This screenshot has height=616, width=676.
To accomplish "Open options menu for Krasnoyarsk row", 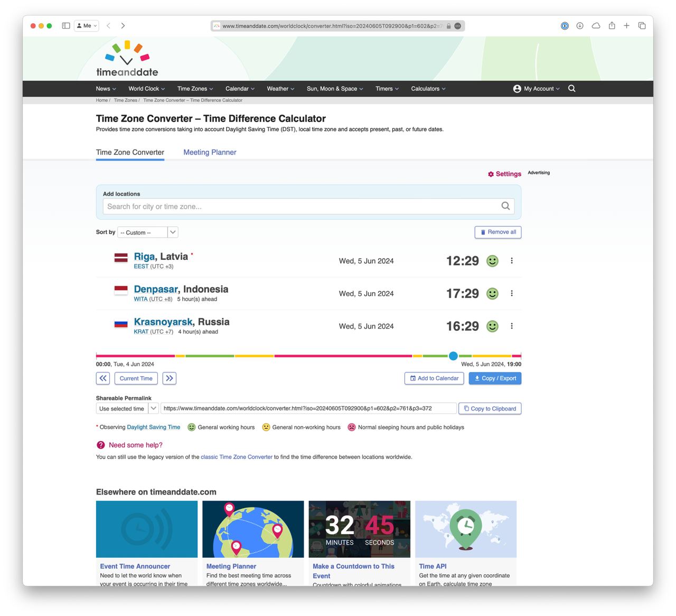I will 512,326.
